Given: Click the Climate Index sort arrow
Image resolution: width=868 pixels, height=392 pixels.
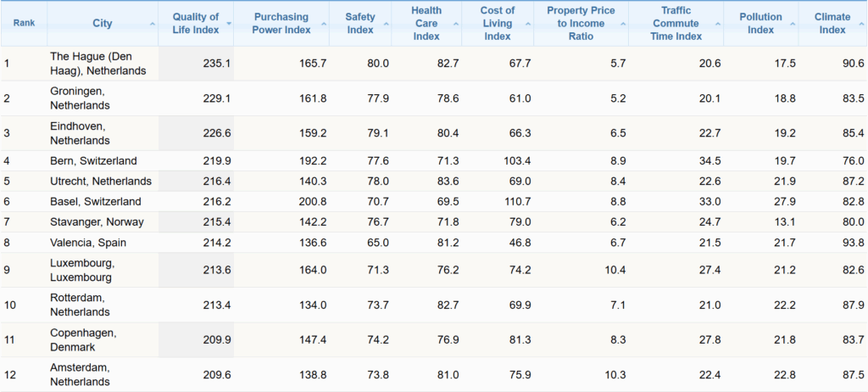Looking at the screenshot, I should point(860,24).
